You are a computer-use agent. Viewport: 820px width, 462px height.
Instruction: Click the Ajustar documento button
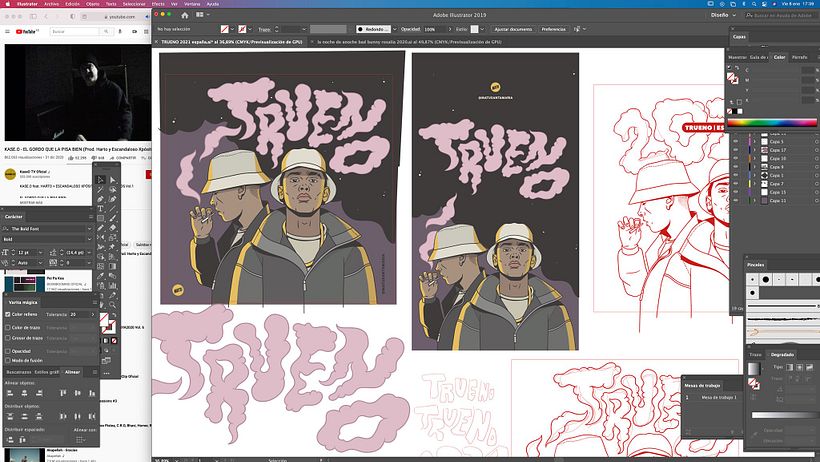tap(513, 29)
